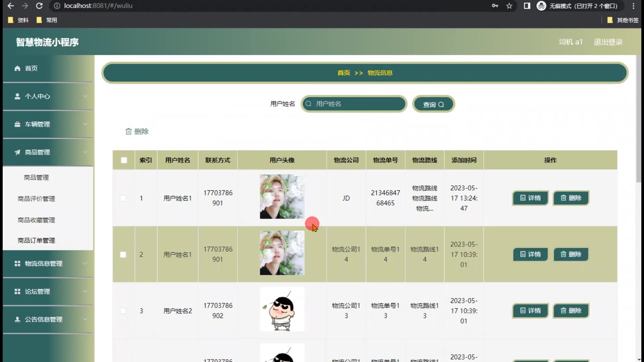
Task: Click the 查询 search button
Action: pos(433,104)
